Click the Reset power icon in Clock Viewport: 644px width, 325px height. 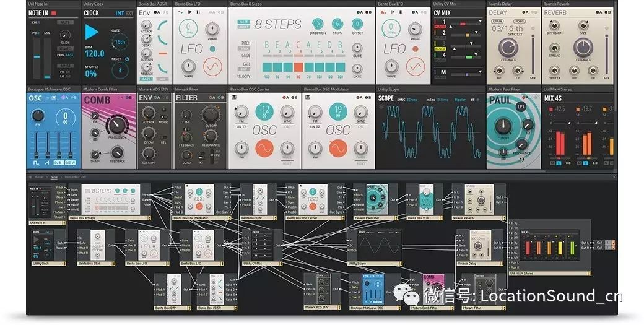pyautogui.click(x=126, y=59)
